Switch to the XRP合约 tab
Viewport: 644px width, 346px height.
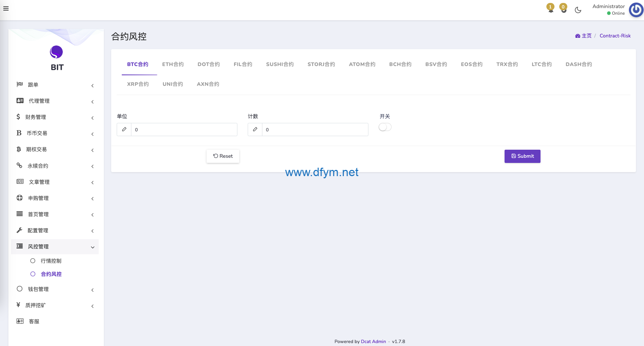[138, 84]
